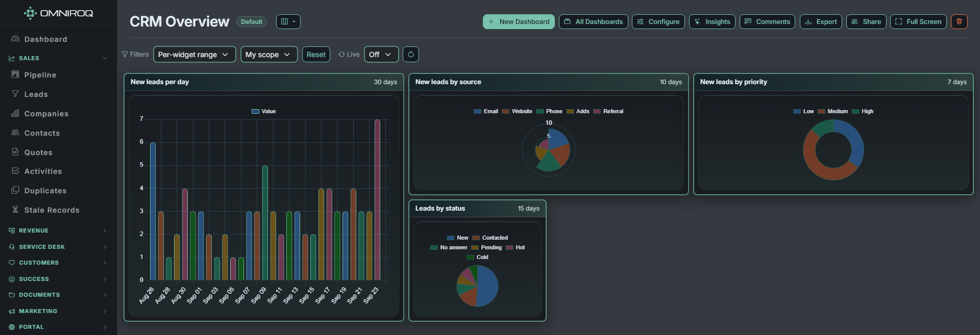Click the New leads by source title
Screen dimensions: 980x335
pyautogui.click(x=448, y=82)
